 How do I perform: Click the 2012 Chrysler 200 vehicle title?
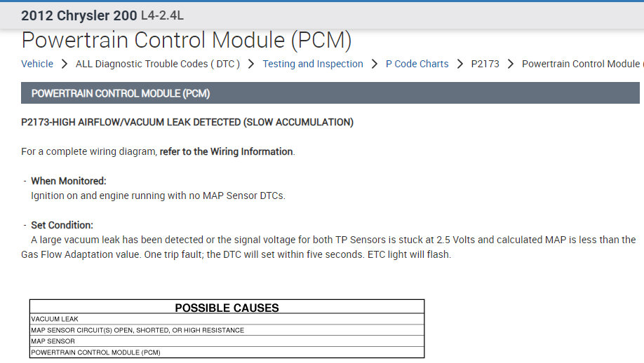click(78, 15)
